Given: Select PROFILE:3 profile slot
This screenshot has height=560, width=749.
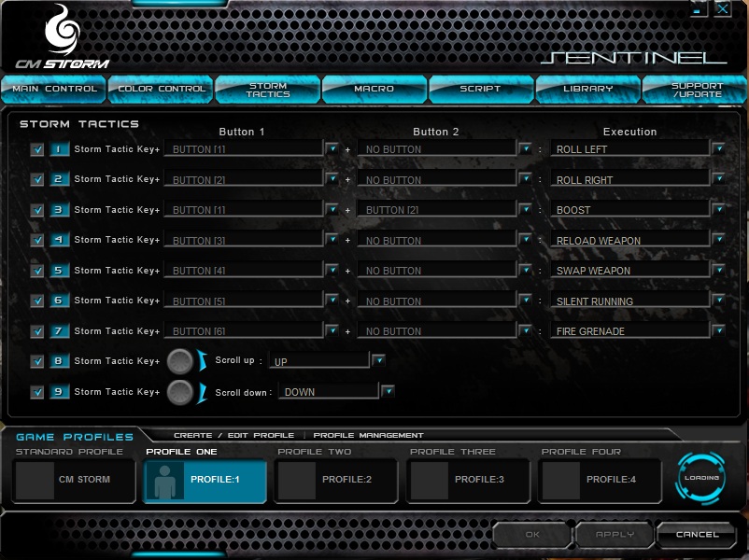Looking at the screenshot, I should click(468, 481).
